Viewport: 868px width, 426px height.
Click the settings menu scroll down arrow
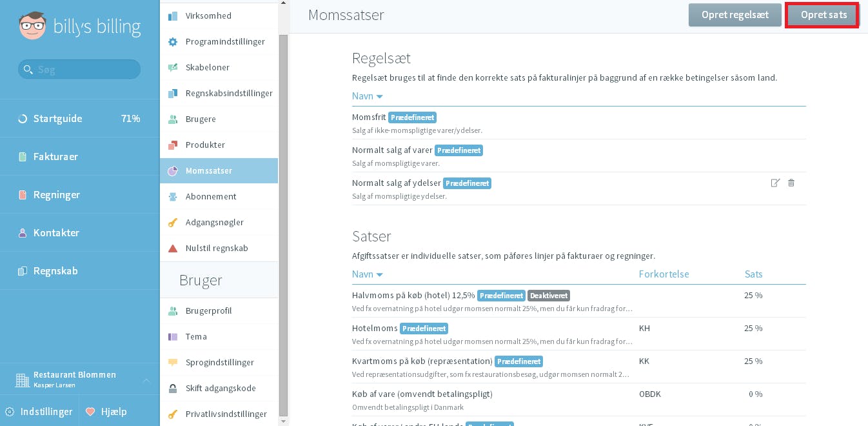point(283,421)
